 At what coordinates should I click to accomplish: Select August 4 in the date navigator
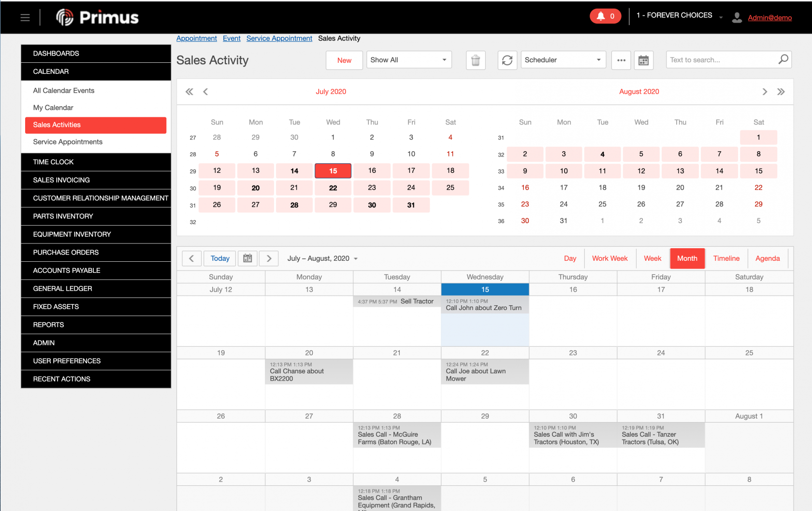point(602,154)
